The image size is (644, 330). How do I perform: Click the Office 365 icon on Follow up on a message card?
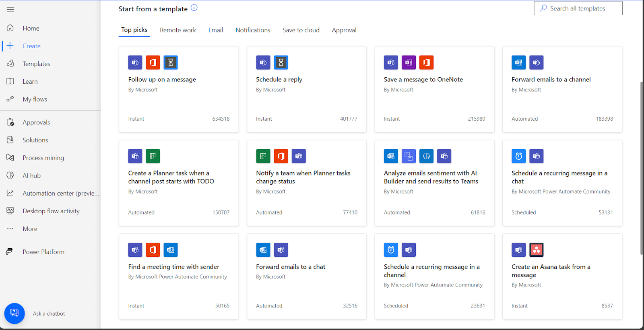(153, 62)
